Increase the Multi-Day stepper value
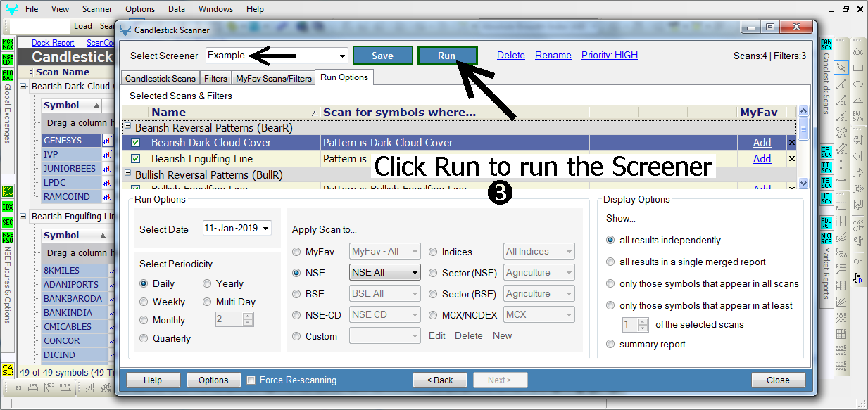 click(x=247, y=316)
